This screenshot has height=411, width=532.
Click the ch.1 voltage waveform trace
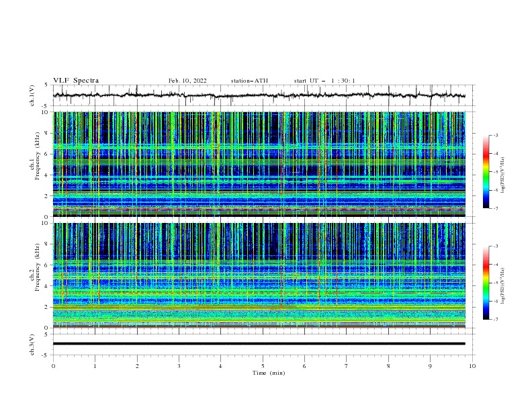259,95
